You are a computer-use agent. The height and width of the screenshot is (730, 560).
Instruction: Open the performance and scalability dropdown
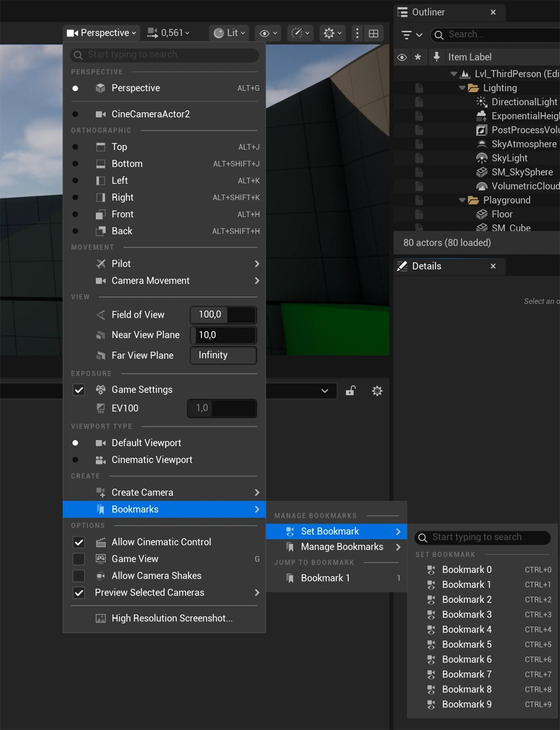pos(300,33)
